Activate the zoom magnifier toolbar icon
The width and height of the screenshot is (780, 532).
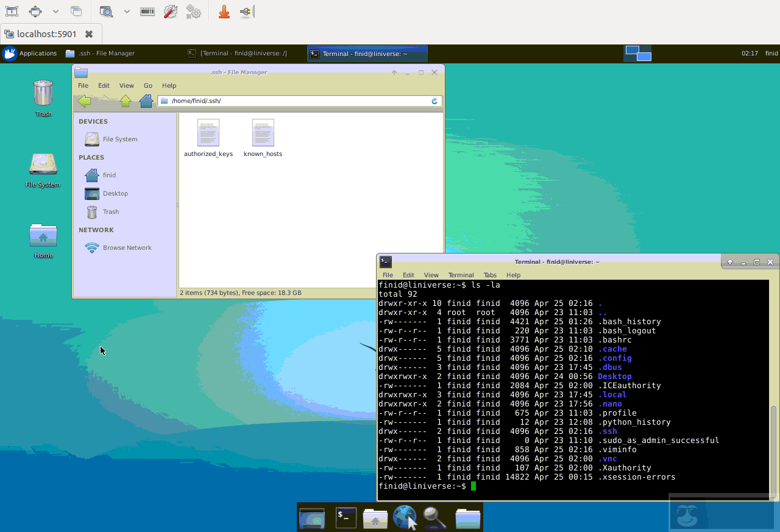tap(107, 12)
